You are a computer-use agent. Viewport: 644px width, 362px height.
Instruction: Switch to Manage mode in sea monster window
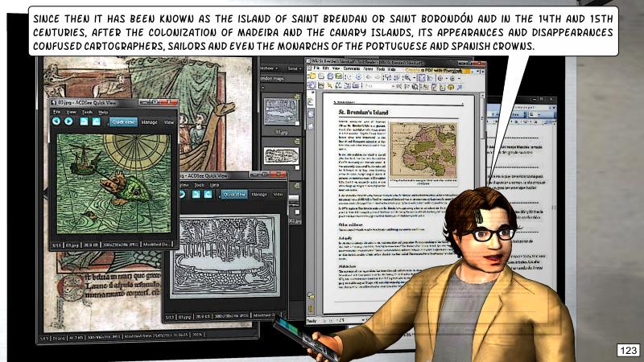149,122
